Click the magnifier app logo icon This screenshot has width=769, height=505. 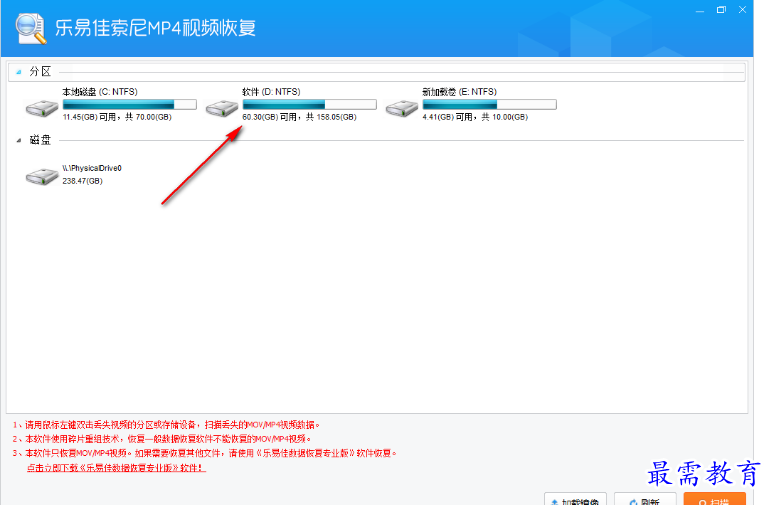(31, 29)
